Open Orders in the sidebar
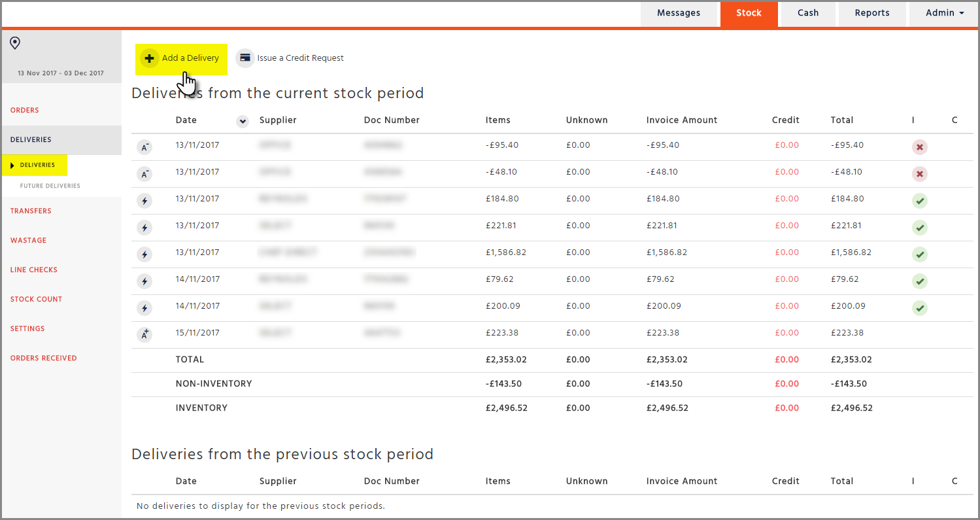The width and height of the screenshot is (980, 520). click(25, 110)
